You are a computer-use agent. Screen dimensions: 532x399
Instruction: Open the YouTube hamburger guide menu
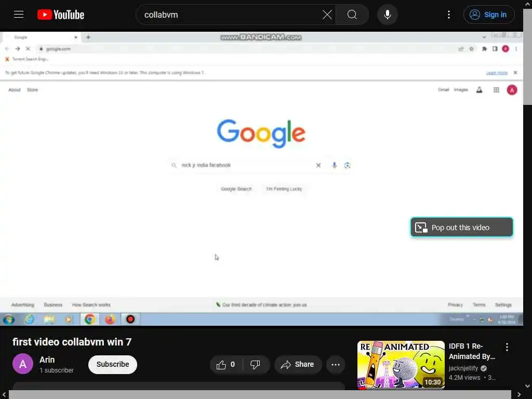(x=19, y=15)
